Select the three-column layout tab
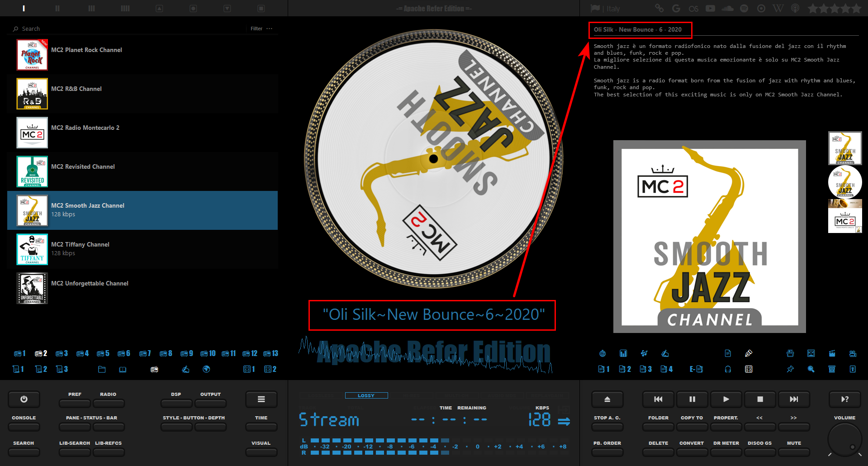Screen dimensions: 868x466 tap(91, 8)
